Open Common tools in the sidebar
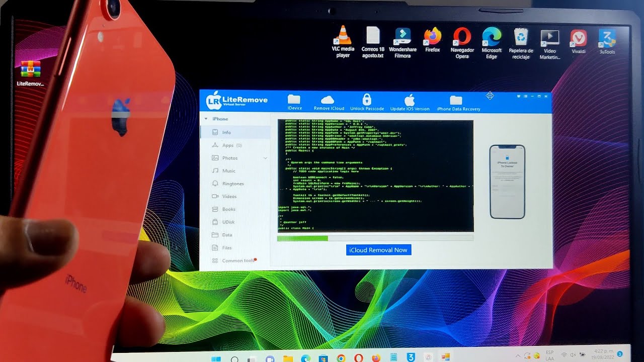 [235, 260]
